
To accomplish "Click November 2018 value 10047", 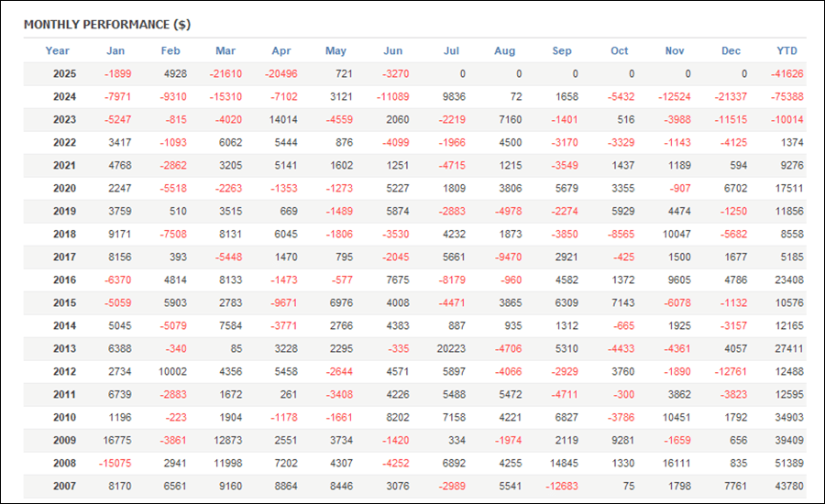I will pos(676,234).
